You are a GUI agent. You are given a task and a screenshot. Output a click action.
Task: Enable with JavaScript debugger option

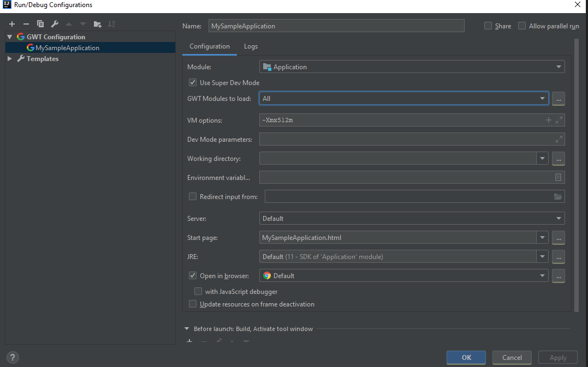click(198, 291)
